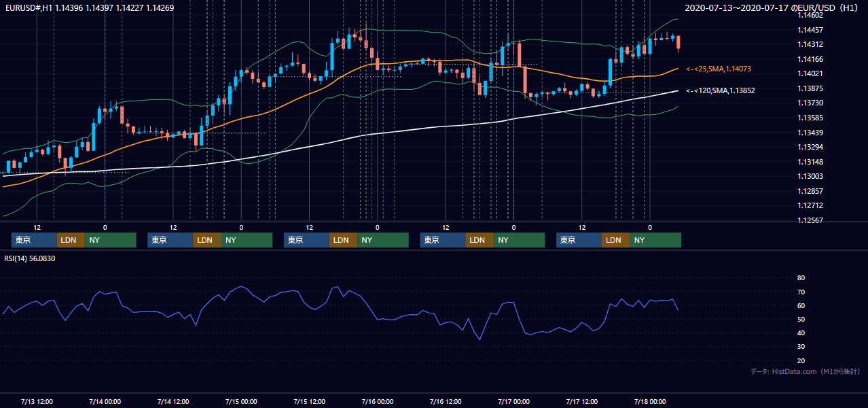The width and height of the screenshot is (868, 408).
Task: Click price axis value 1.12567
Action: [x=810, y=220]
